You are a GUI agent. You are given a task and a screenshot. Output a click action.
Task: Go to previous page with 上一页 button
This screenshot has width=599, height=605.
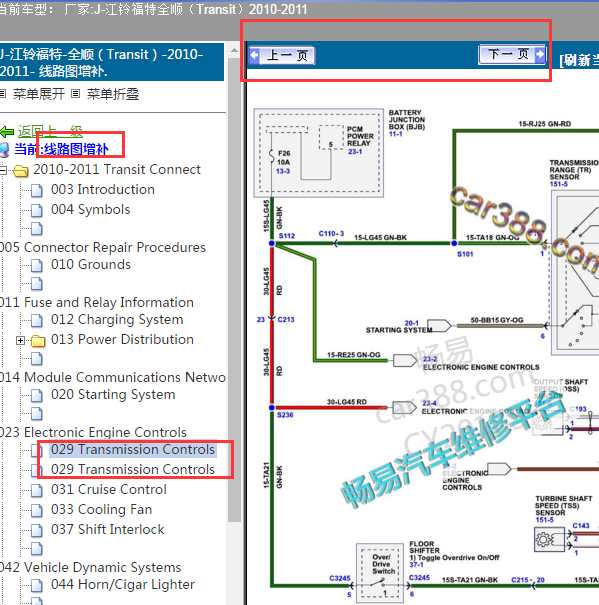[282, 55]
